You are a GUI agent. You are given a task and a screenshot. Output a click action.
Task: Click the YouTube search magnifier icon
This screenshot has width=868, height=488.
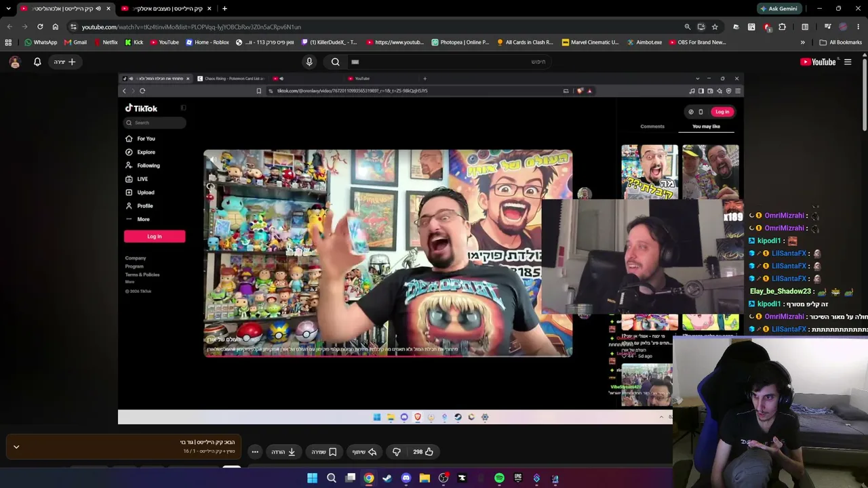(x=336, y=62)
